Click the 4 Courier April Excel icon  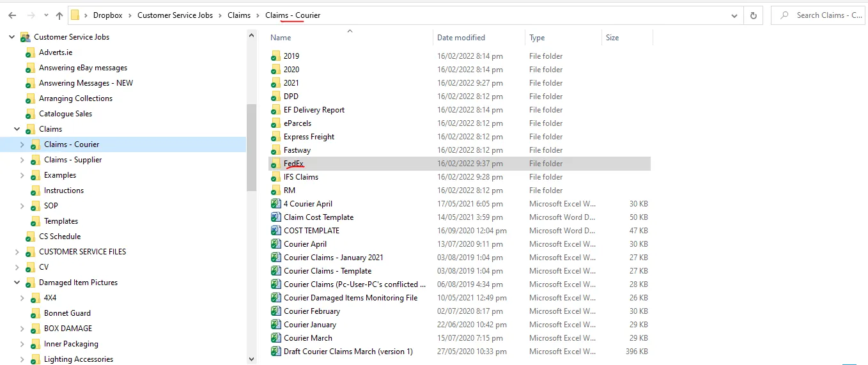pos(275,204)
